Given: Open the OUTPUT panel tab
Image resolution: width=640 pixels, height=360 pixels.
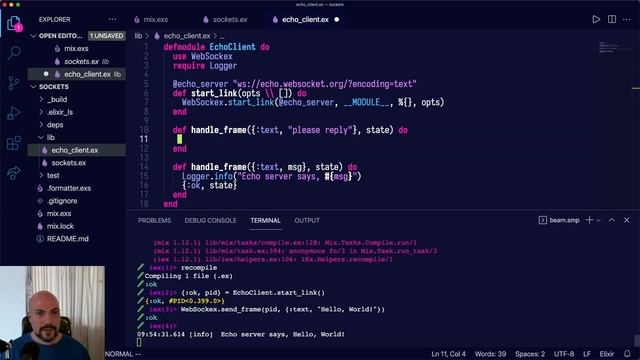Looking at the screenshot, I should [307, 220].
